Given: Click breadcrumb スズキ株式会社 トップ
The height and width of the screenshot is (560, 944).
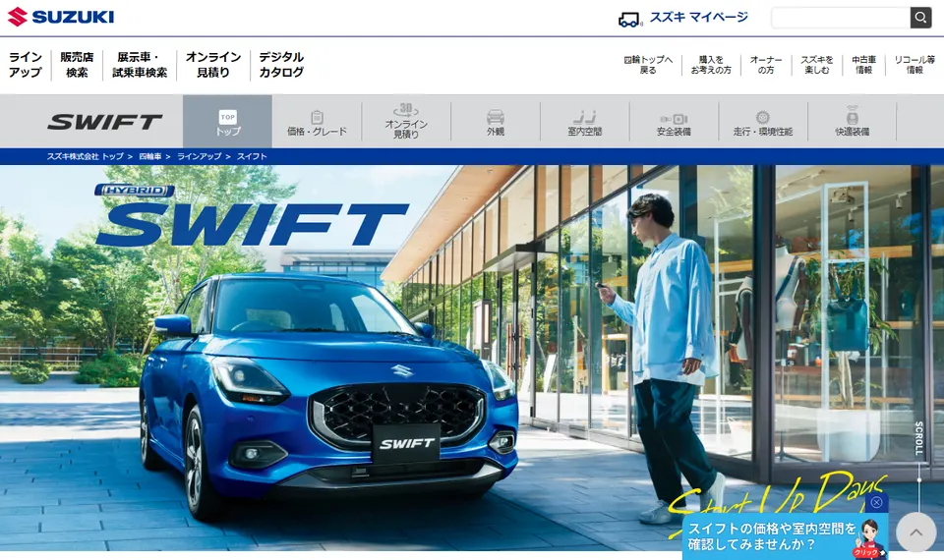Looking at the screenshot, I should click(86, 156).
